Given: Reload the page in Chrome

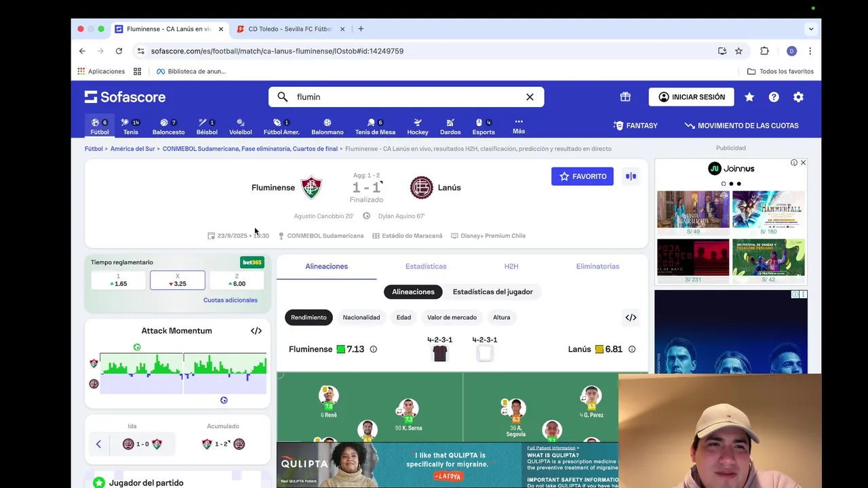Looking at the screenshot, I should [119, 51].
